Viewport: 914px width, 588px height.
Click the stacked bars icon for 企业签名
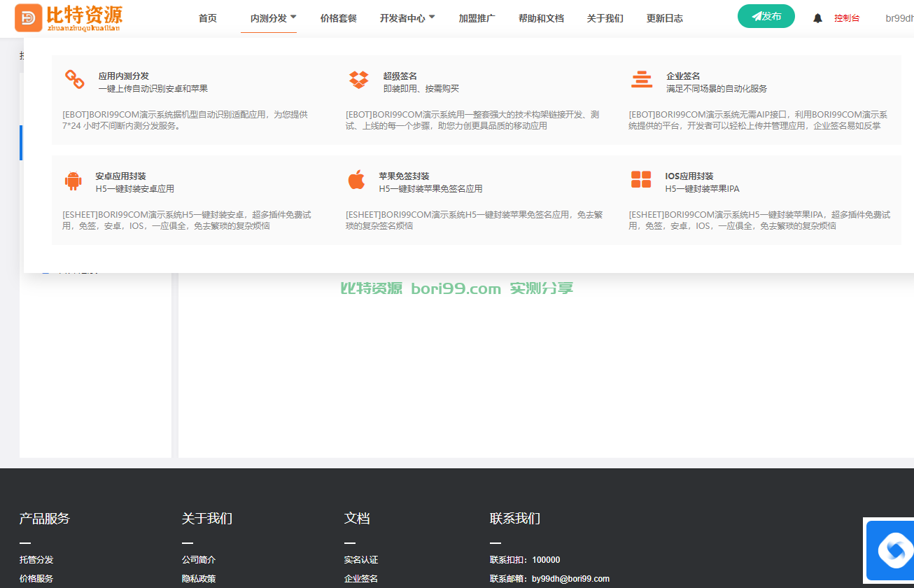[642, 80]
